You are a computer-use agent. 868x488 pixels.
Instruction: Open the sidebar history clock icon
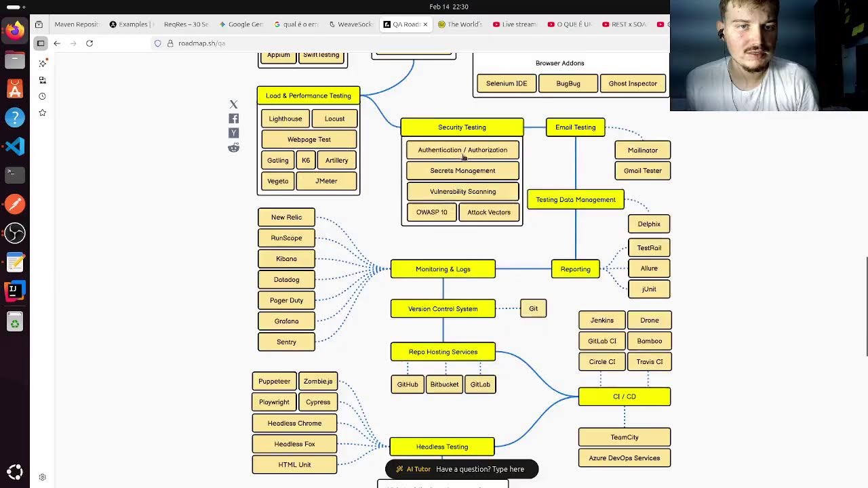point(42,96)
